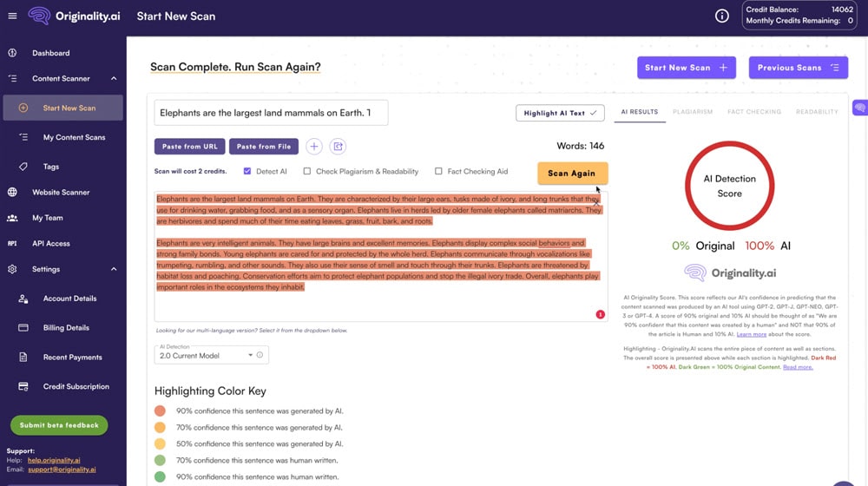Open the chat widget icon on the right edge
This screenshot has height=486, width=868.
click(x=860, y=108)
